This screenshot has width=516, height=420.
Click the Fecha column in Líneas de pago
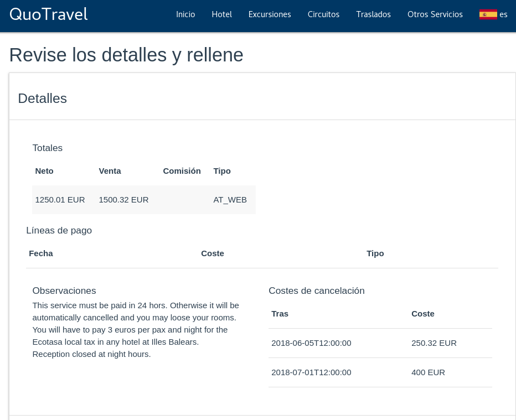click(x=41, y=253)
